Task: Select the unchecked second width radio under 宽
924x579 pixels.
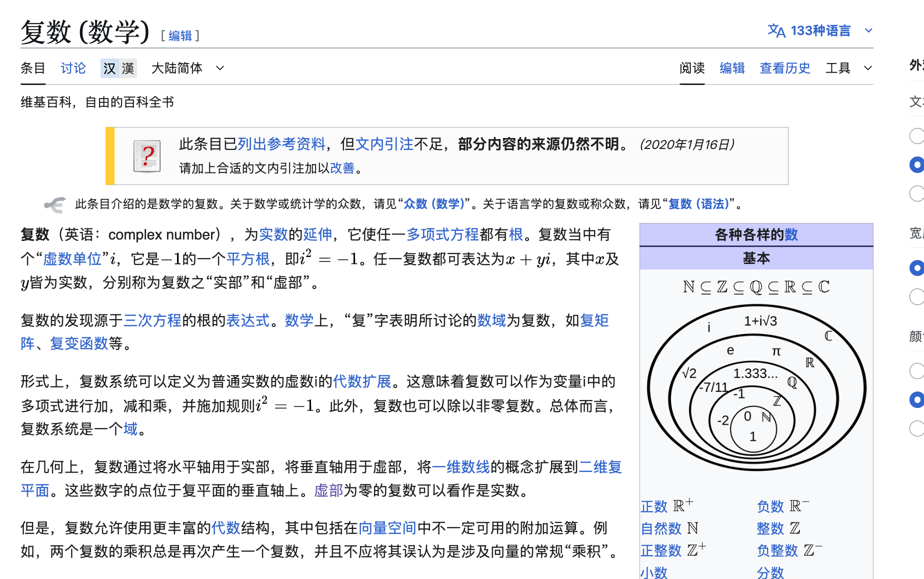Action: tap(916, 296)
